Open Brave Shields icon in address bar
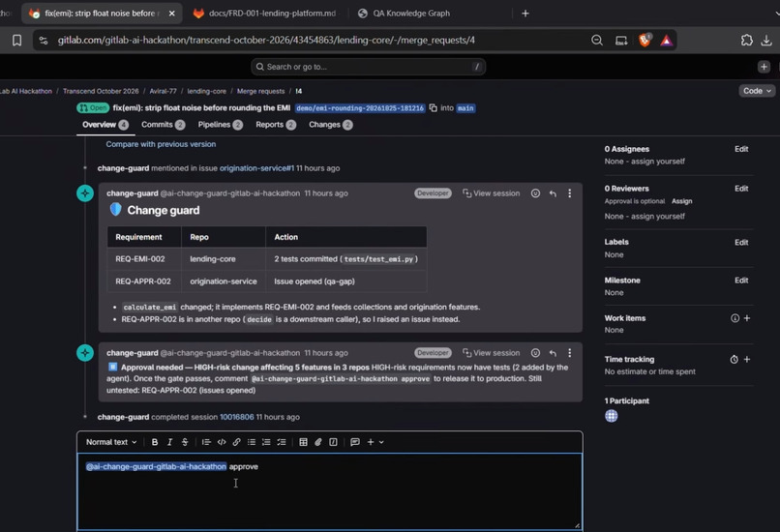The width and height of the screenshot is (780, 532). pos(645,41)
